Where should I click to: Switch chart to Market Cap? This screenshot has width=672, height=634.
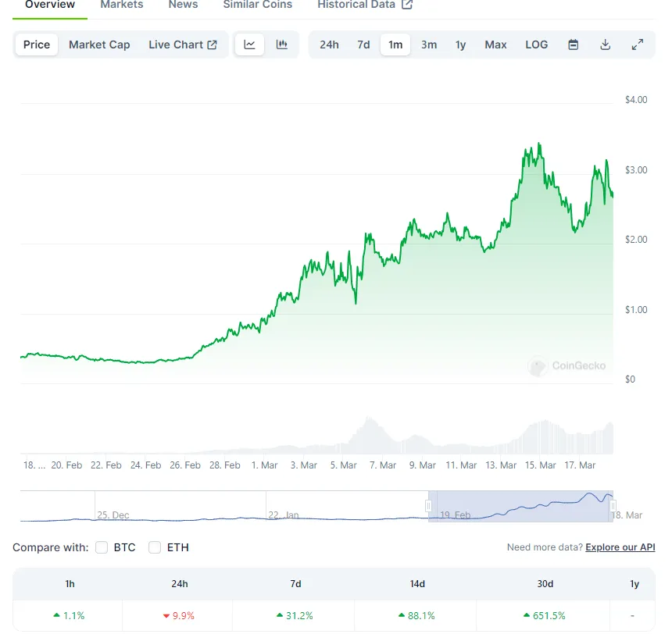[x=99, y=45]
